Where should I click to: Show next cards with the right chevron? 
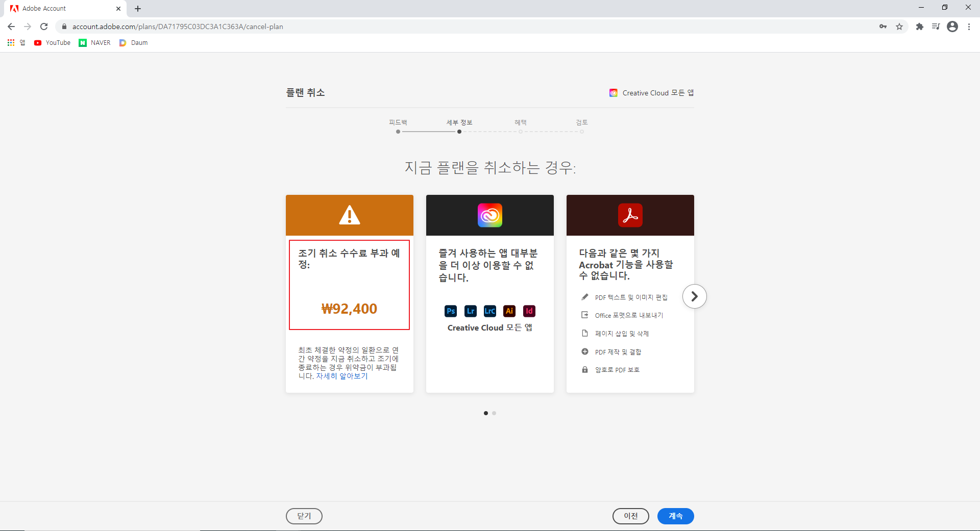tap(694, 296)
